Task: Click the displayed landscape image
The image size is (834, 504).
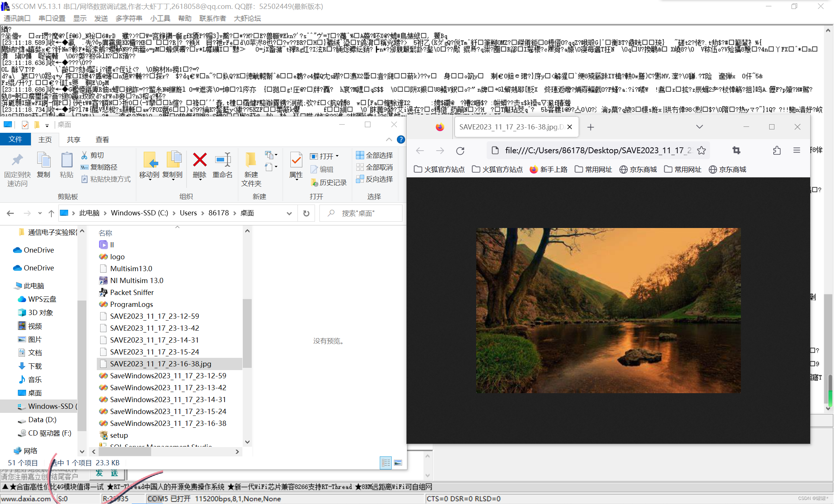Action: click(x=608, y=311)
